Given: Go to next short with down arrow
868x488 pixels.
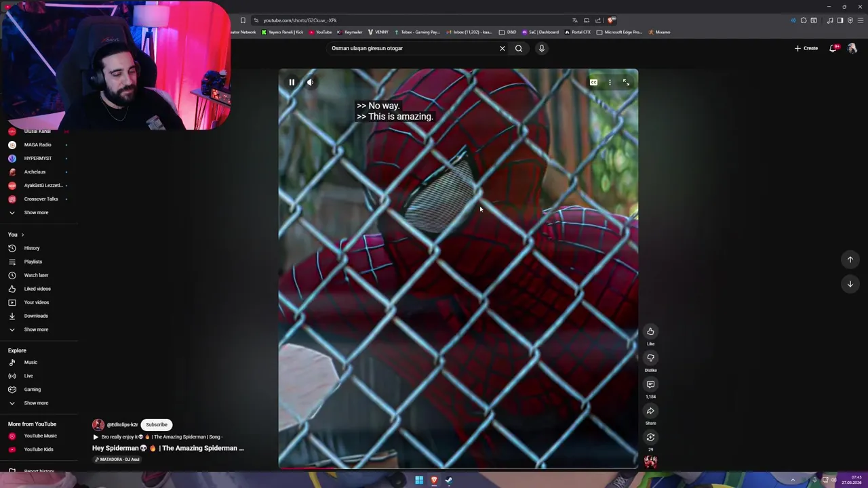Looking at the screenshot, I should click(850, 284).
